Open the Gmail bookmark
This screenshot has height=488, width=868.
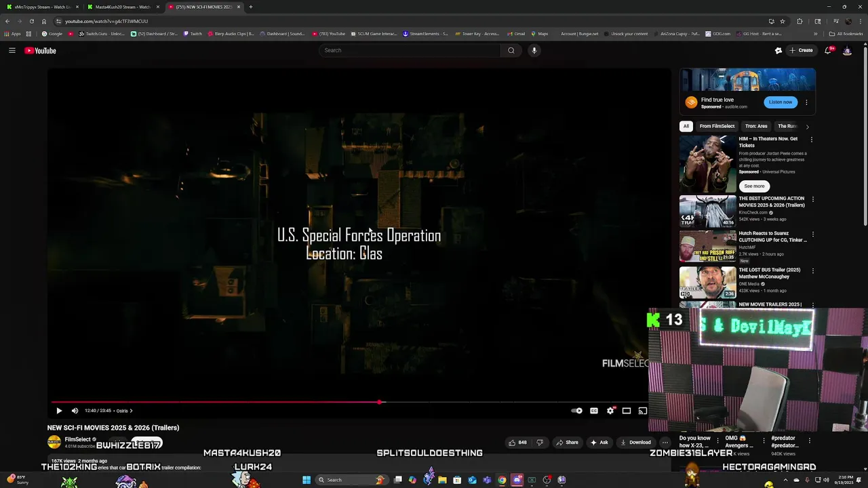516,34
